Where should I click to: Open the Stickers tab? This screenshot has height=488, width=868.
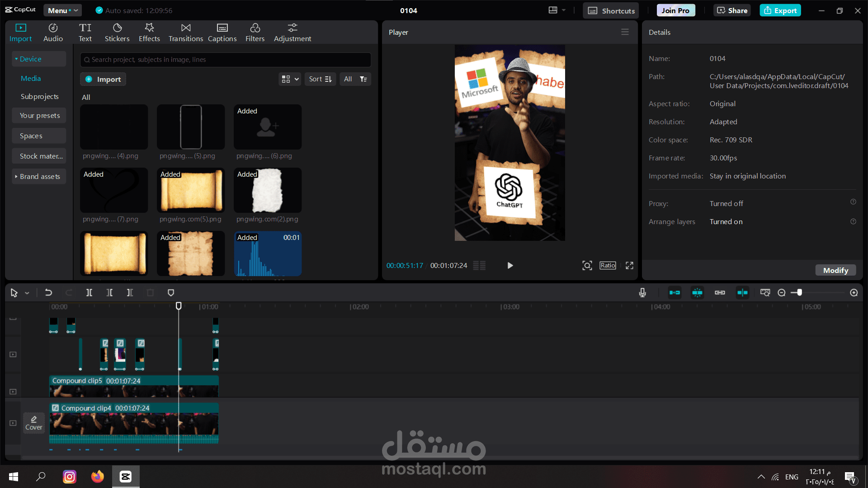point(117,33)
